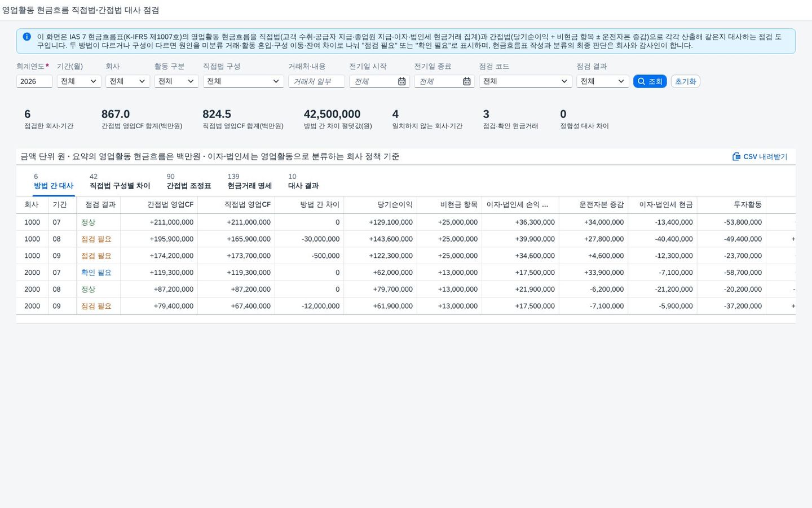Click the 824.5 직접법 영업CF KPI value
Image resolution: width=812 pixels, height=508 pixels.
[x=217, y=114]
